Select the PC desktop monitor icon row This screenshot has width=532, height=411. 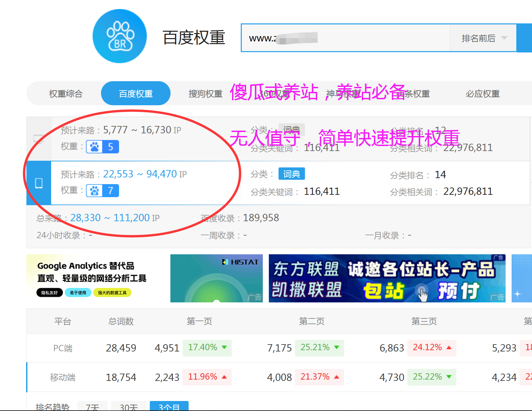38,139
